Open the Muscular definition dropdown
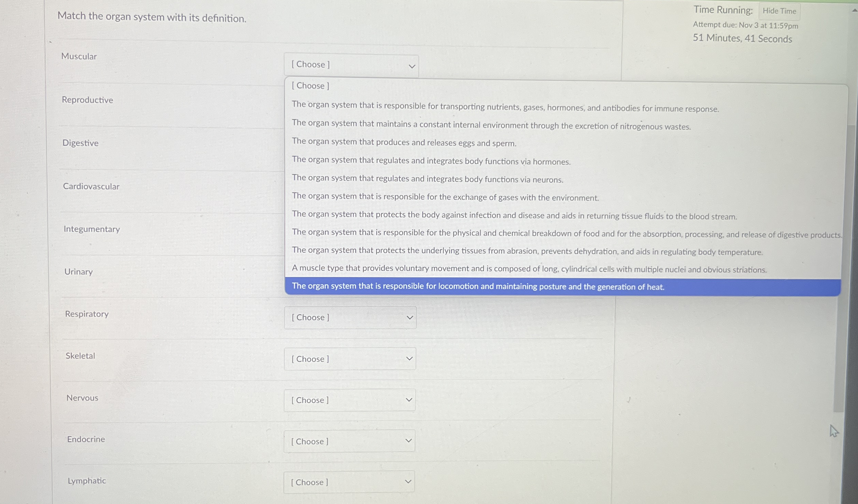Image resolution: width=858 pixels, height=504 pixels. click(x=351, y=65)
